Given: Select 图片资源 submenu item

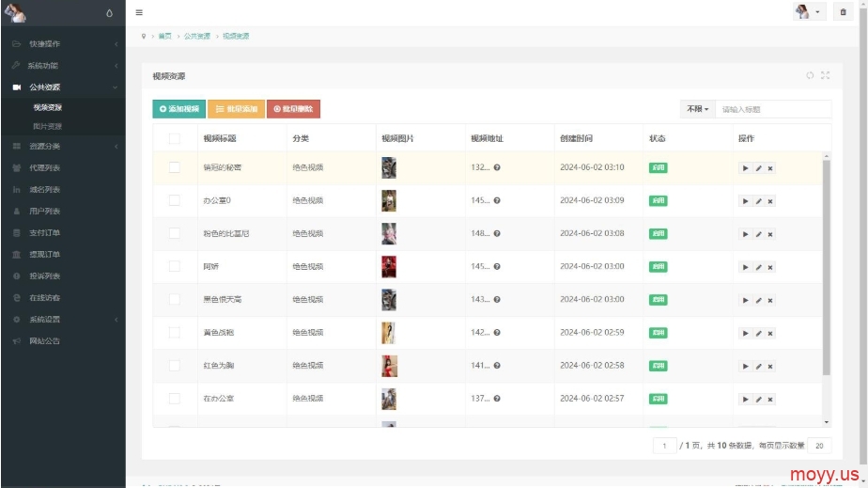Looking at the screenshot, I should coord(48,126).
